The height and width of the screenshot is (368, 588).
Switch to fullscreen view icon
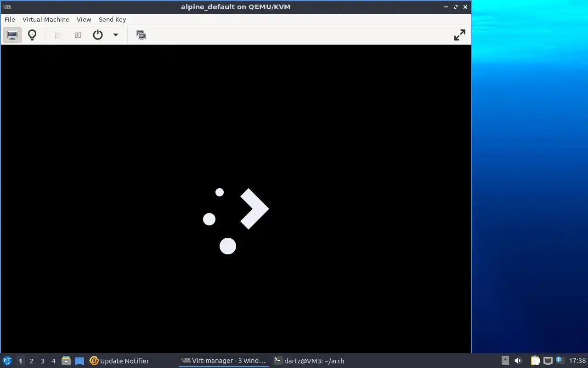460,35
